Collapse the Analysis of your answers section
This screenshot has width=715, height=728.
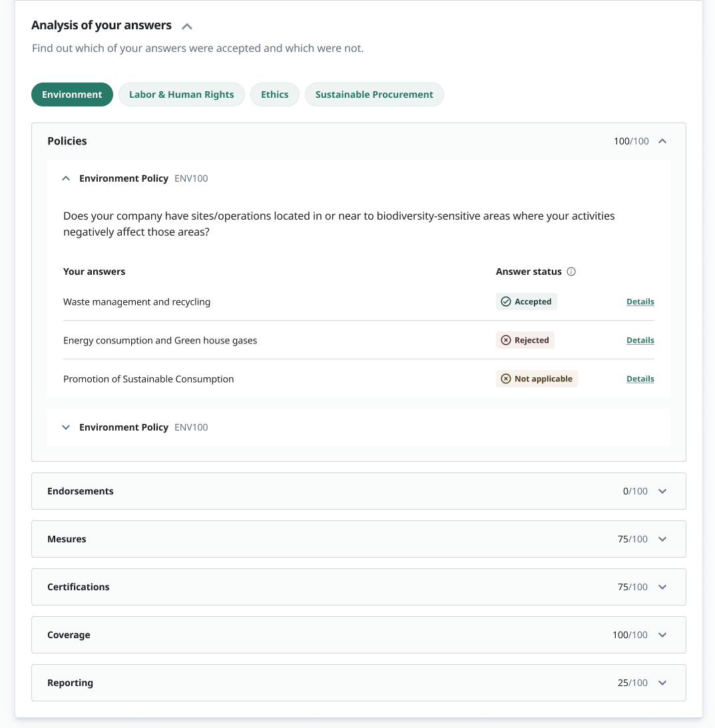pos(187,27)
